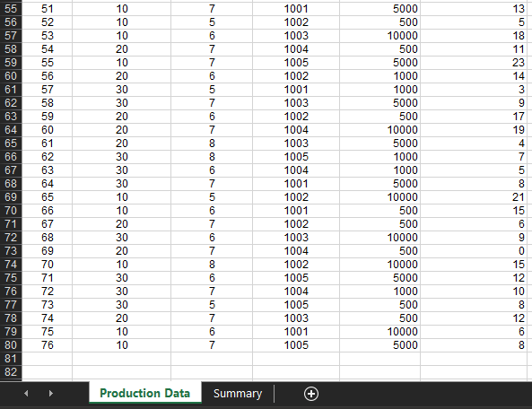The image size is (532, 409).
Task: Click the value 8 in row 65 third column
Action: (212, 144)
